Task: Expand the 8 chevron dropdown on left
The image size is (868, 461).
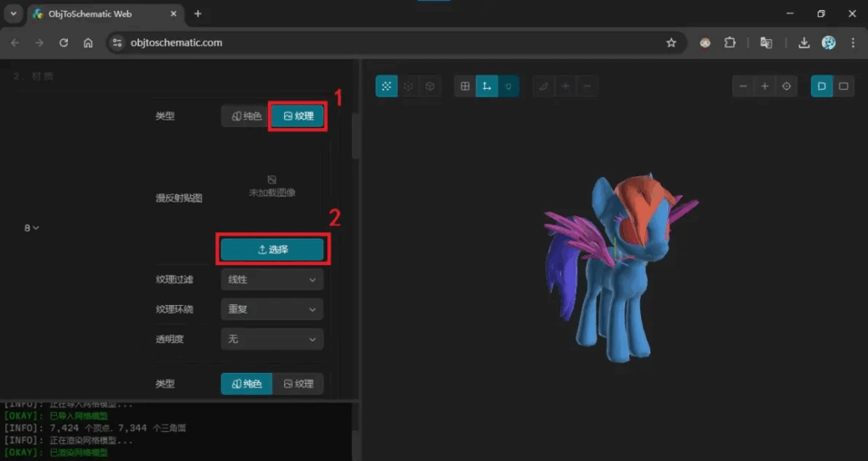Action: pos(31,228)
